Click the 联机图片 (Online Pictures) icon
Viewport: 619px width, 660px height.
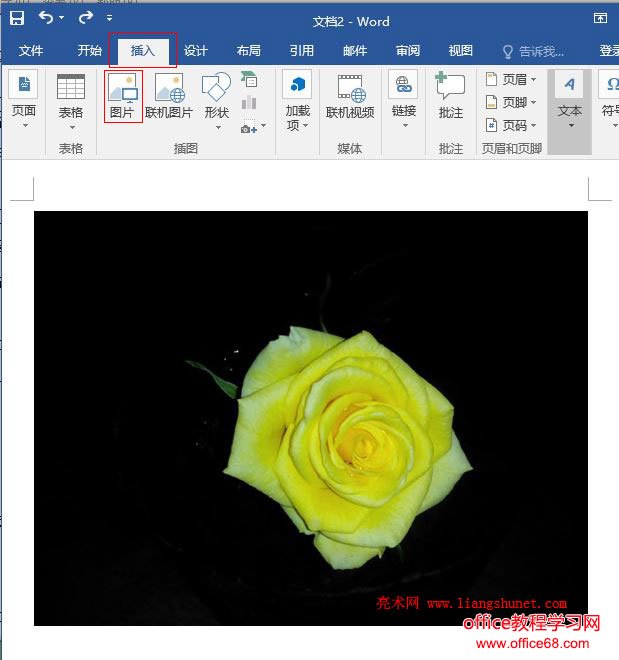[x=169, y=96]
